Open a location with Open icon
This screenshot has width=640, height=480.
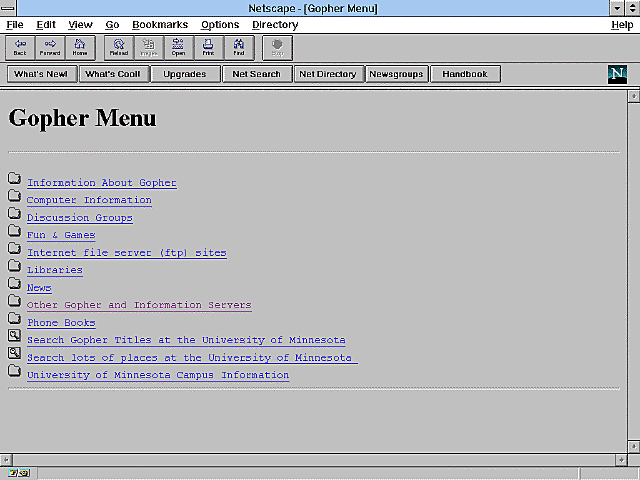pyautogui.click(x=178, y=48)
